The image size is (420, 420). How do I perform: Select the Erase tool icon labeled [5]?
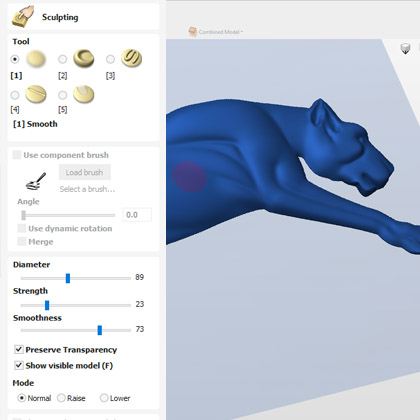click(x=84, y=94)
